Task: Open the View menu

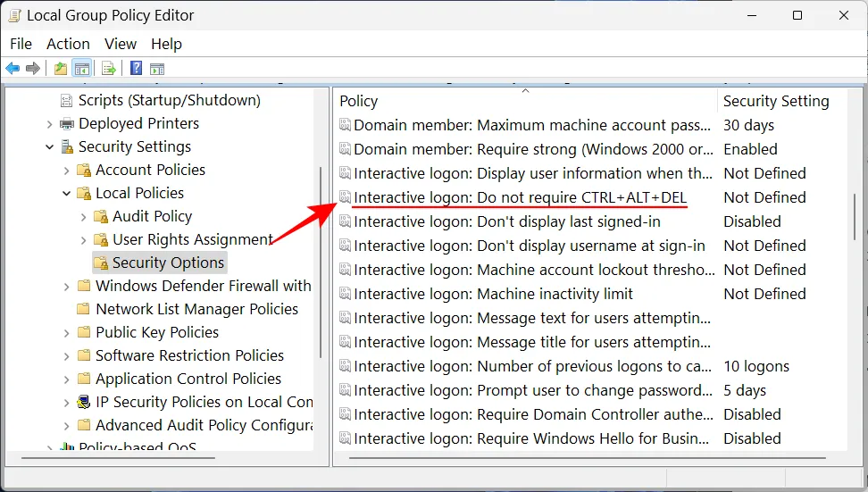Action: 121,44
